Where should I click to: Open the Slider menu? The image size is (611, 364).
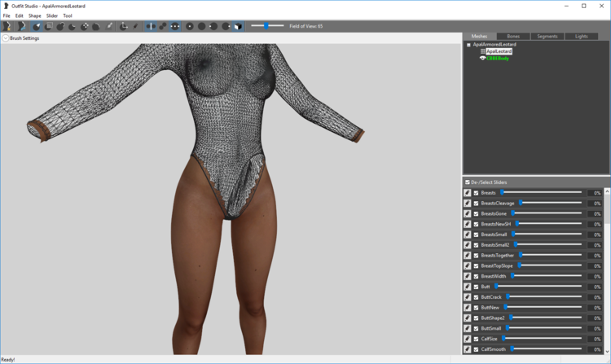pyautogui.click(x=52, y=16)
